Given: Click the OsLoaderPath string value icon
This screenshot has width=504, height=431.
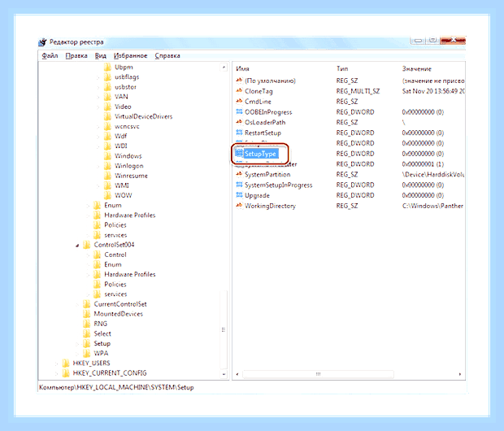Looking at the screenshot, I should 239,122.
